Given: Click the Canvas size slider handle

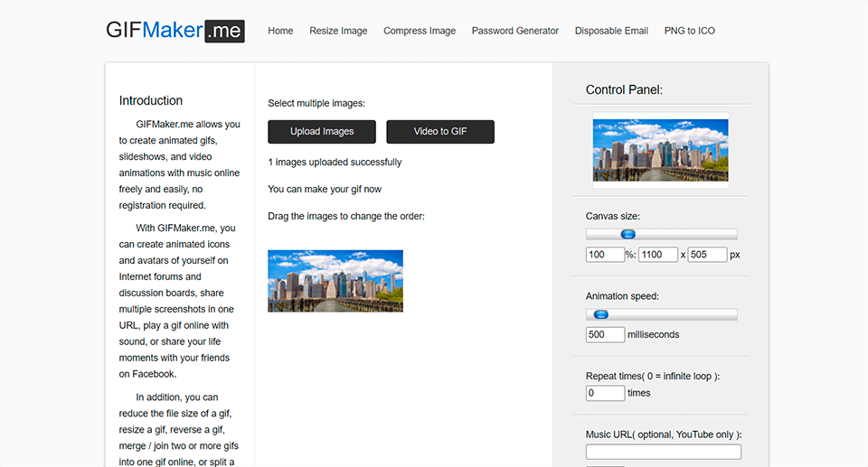Looking at the screenshot, I should coord(628,235).
